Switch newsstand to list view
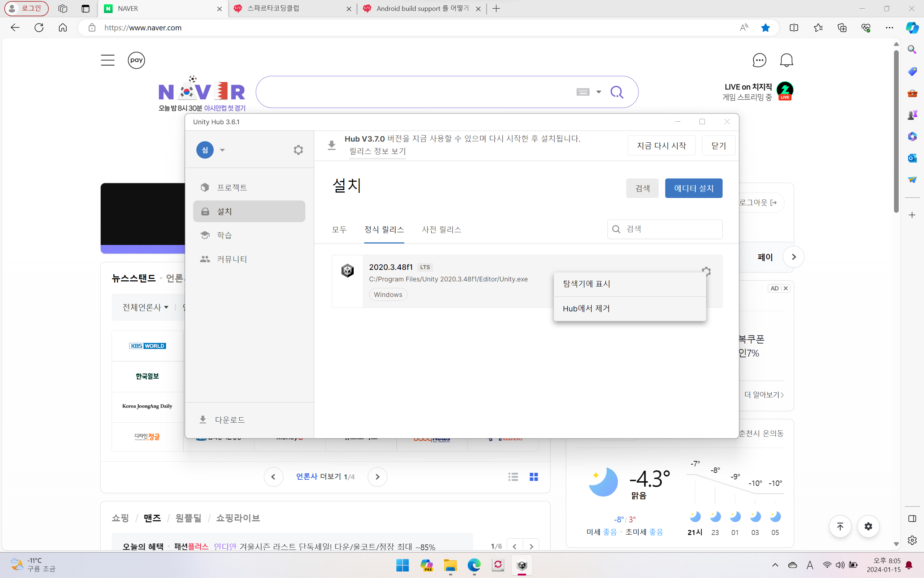This screenshot has height=578, width=924. pos(513,477)
